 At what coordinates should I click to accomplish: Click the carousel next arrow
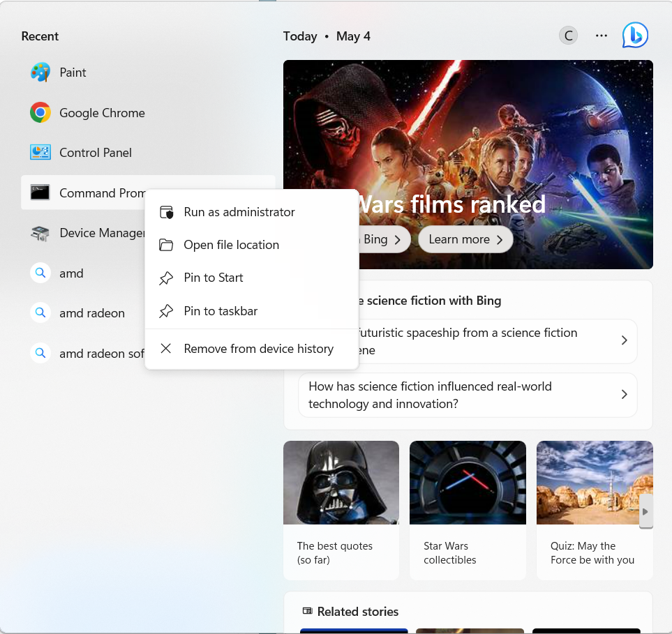click(645, 512)
